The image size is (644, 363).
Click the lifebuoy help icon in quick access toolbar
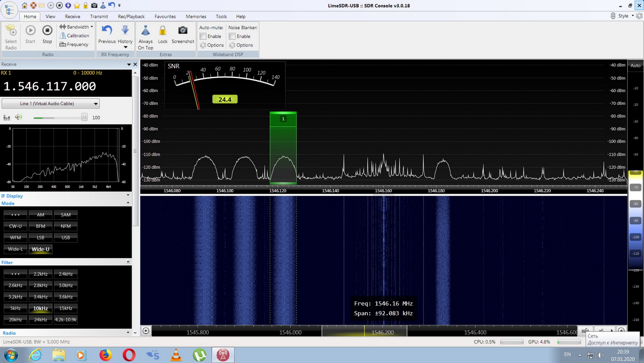[x=33, y=5]
